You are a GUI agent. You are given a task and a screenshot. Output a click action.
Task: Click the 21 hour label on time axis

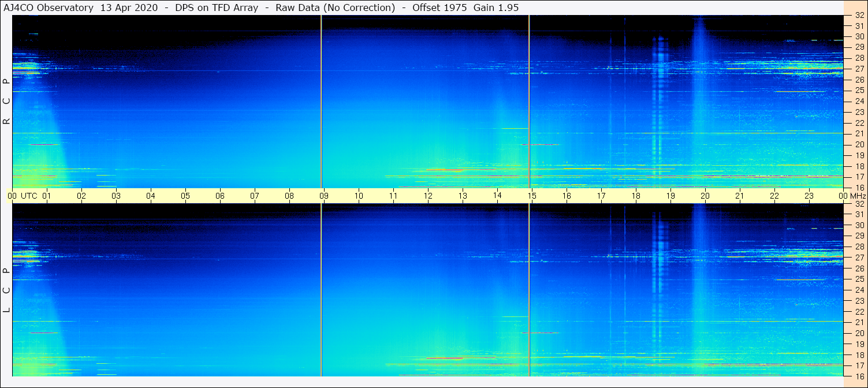click(740, 196)
